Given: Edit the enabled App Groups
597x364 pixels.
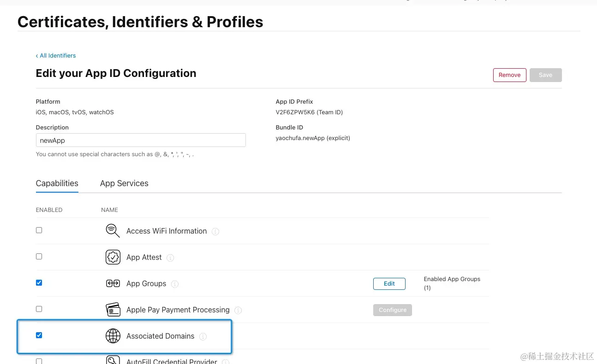Looking at the screenshot, I should [x=389, y=284].
